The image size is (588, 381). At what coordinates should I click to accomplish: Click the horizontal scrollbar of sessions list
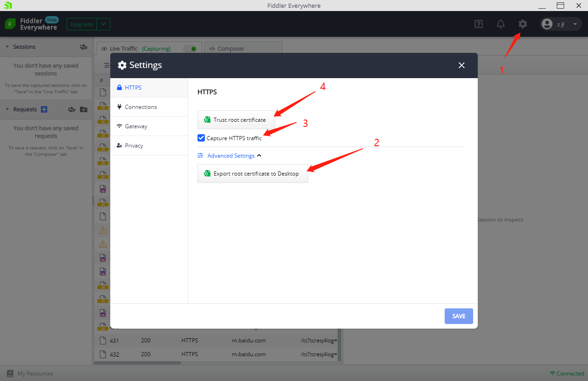click(x=138, y=363)
